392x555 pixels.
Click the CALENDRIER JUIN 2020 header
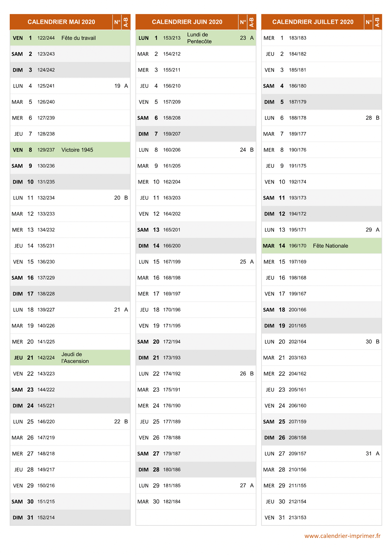[x=187, y=22]
